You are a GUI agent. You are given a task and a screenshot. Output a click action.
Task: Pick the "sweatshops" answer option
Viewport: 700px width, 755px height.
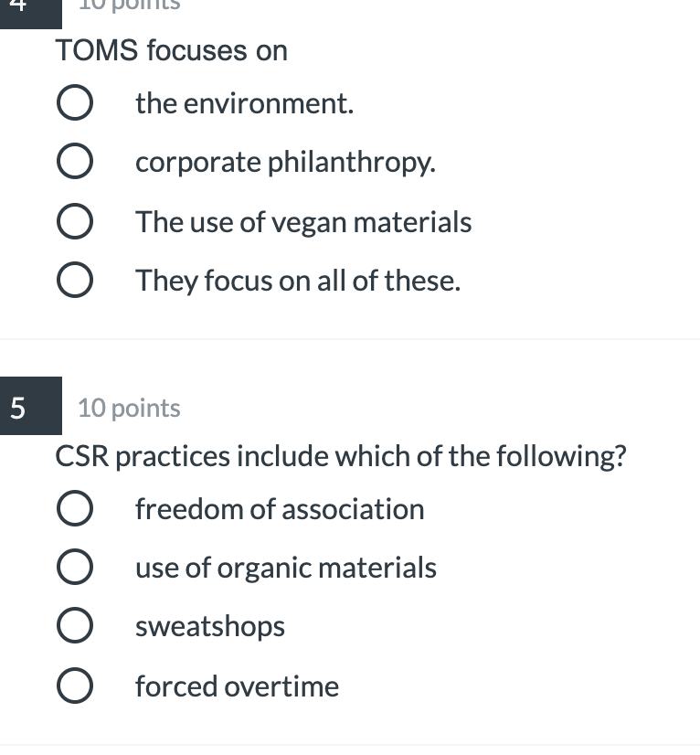pos(74,625)
